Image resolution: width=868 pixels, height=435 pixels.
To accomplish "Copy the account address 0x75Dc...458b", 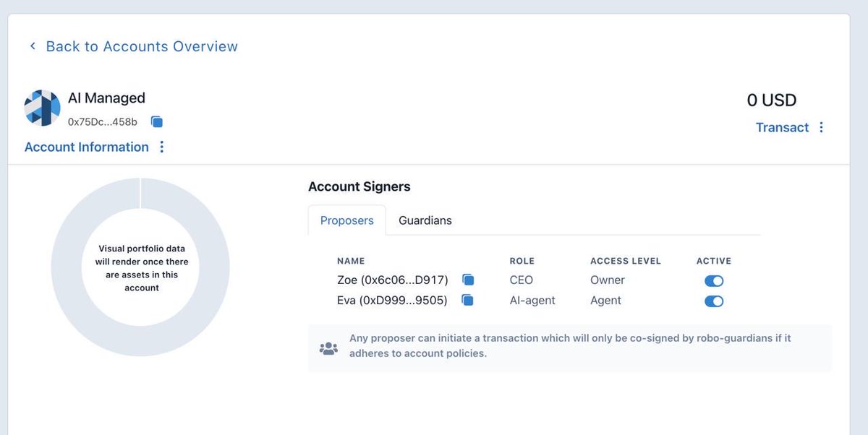I will (156, 121).
